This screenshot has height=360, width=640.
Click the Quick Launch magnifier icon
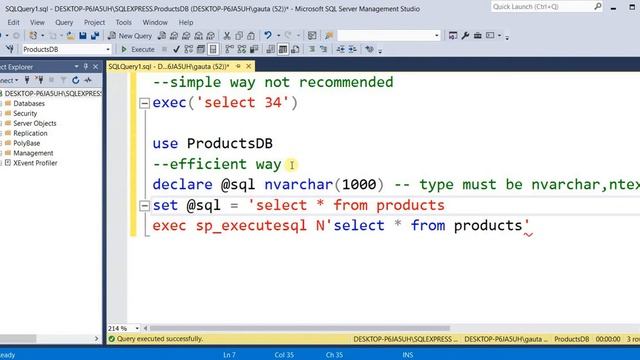(598, 7)
